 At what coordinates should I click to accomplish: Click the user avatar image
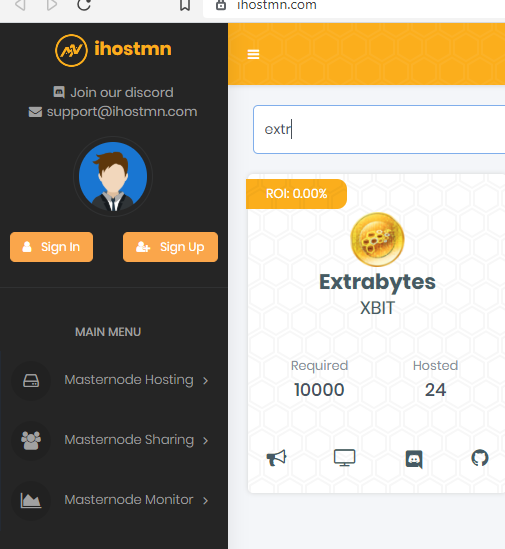tap(113, 176)
